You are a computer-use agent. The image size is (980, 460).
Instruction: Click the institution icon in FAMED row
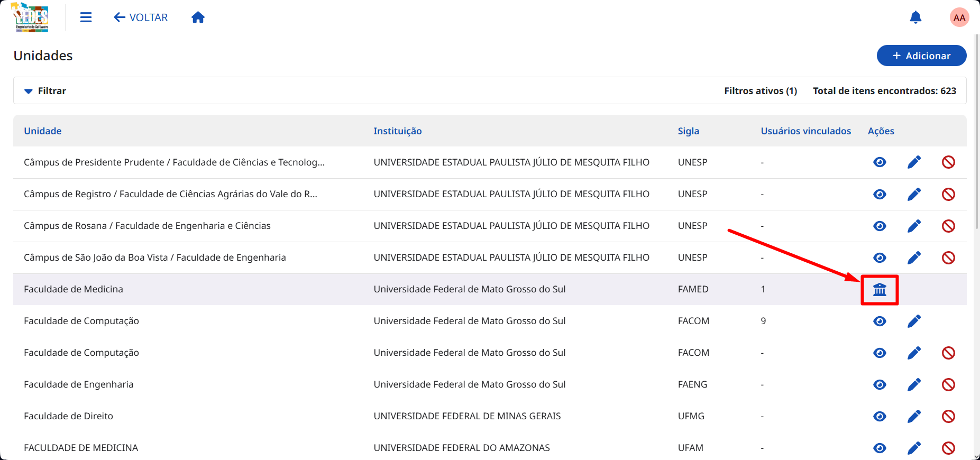880,289
